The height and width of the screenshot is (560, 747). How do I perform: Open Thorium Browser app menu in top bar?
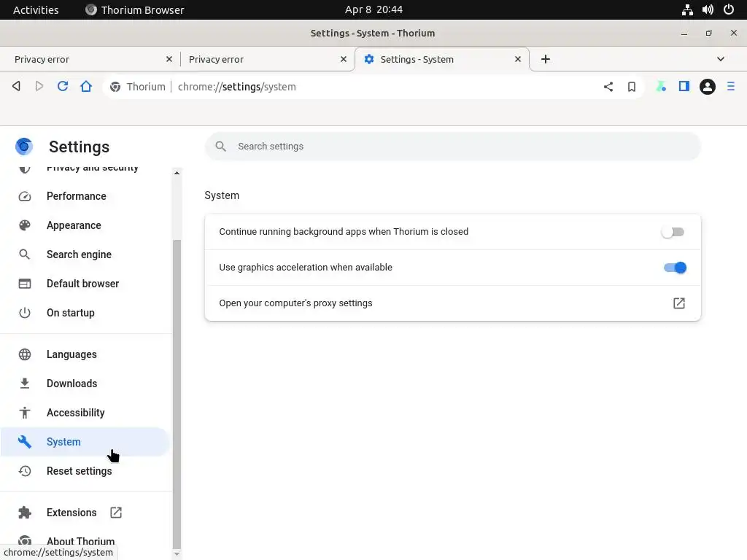tap(134, 9)
